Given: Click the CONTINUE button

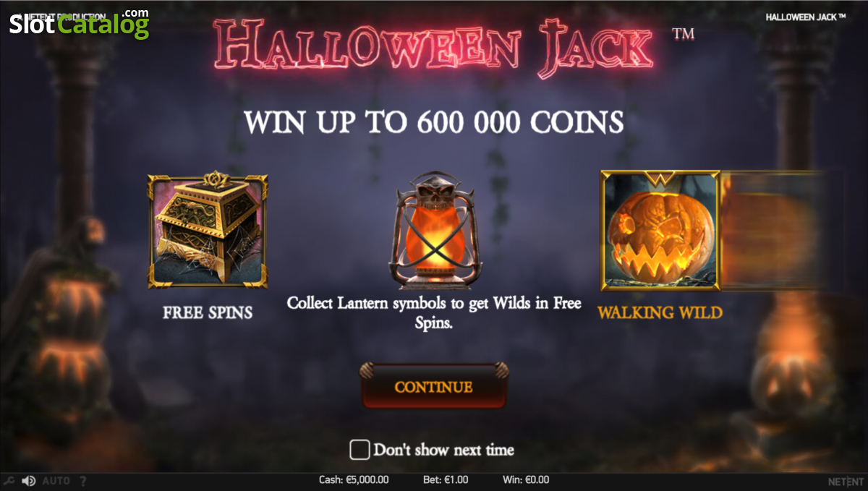Looking at the screenshot, I should (434, 387).
